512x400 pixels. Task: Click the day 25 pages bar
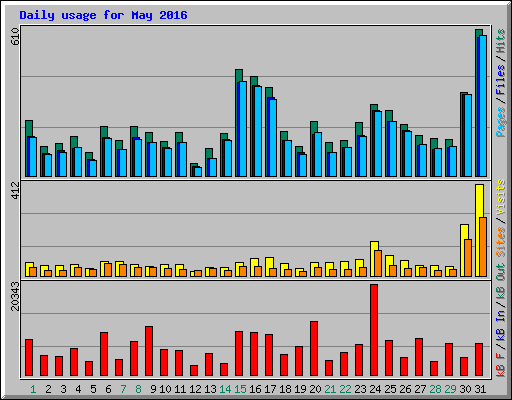point(393,149)
